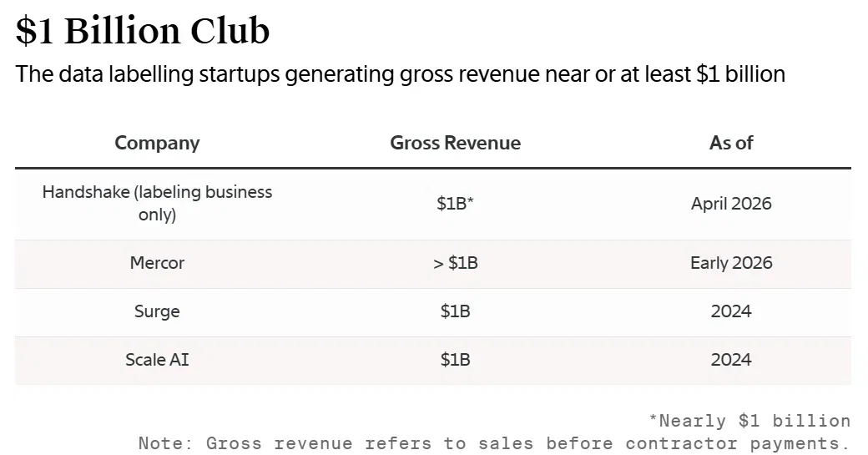Click the Surge company cell

[157, 311]
